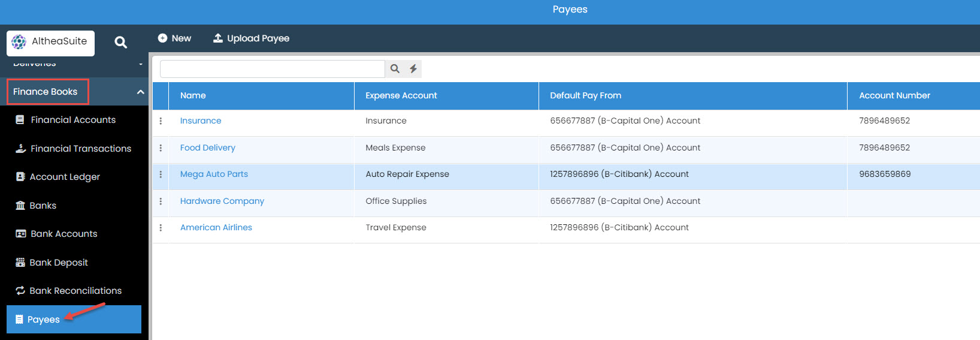Open row menu dots for Insurance
Image resolution: width=980 pixels, height=340 pixels.
(x=161, y=121)
